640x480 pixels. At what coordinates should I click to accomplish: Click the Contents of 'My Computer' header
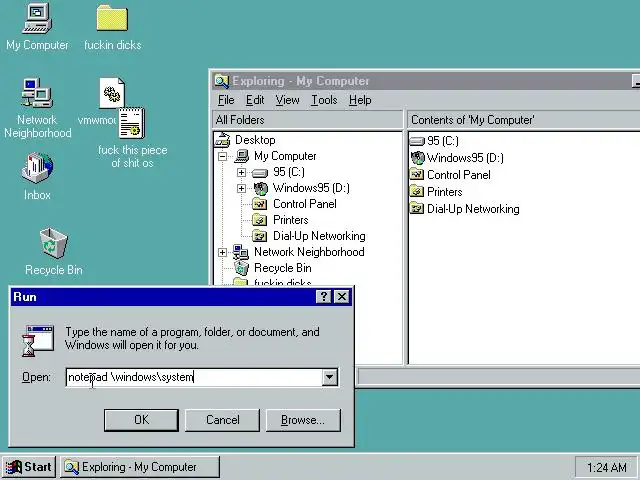(524, 120)
